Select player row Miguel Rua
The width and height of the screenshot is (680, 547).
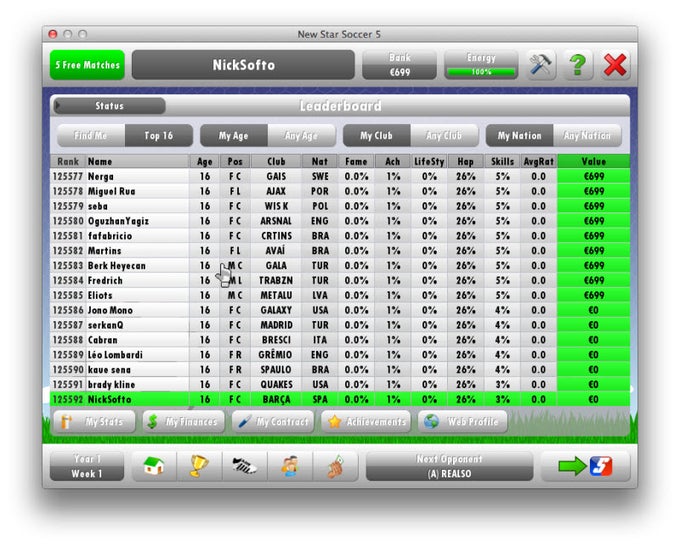click(x=340, y=191)
